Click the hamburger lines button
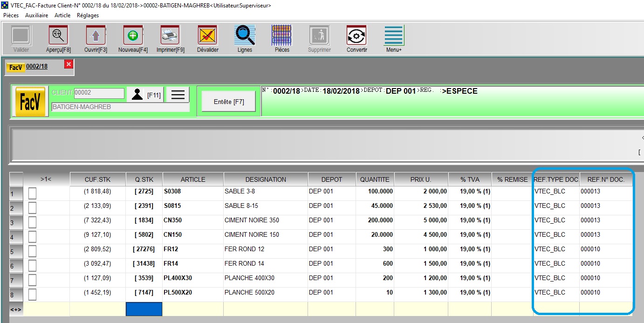The width and height of the screenshot is (644, 323). (x=178, y=95)
